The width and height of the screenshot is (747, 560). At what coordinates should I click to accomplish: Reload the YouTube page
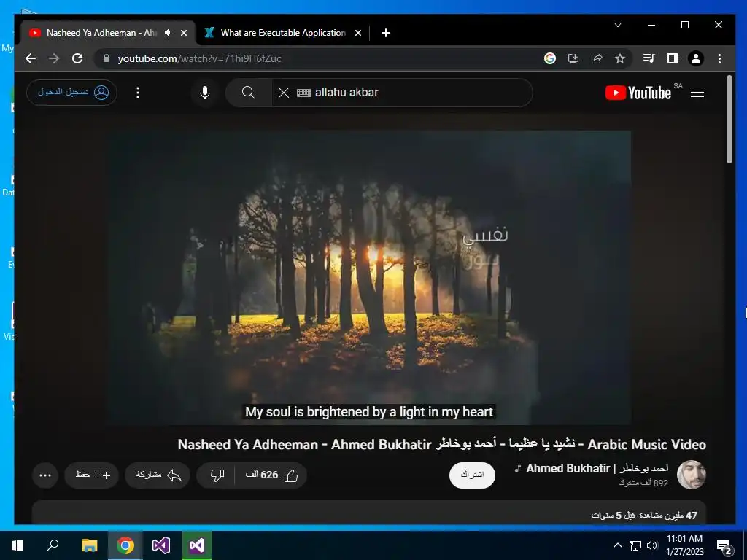77,58
